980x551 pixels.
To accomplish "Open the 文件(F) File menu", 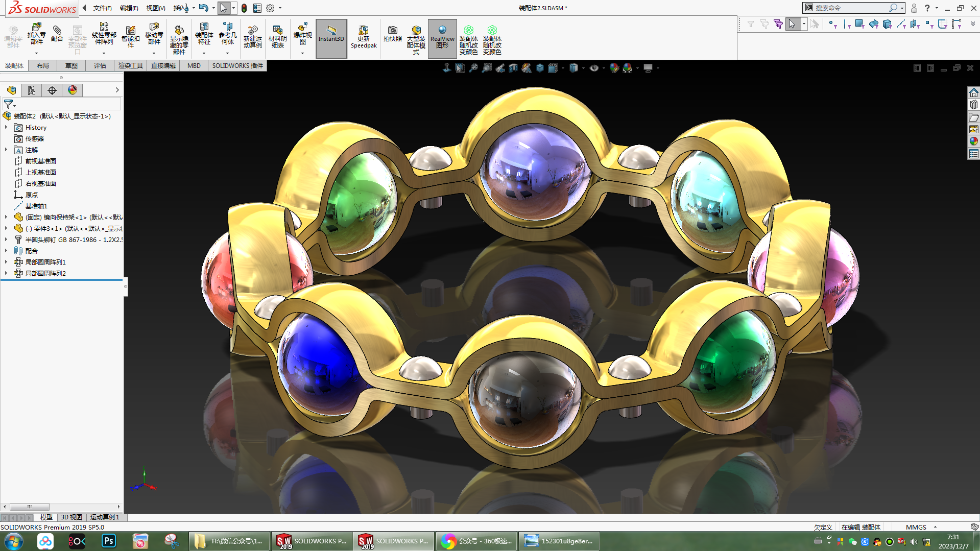I will pyautogui.click(x=102, y=8).
